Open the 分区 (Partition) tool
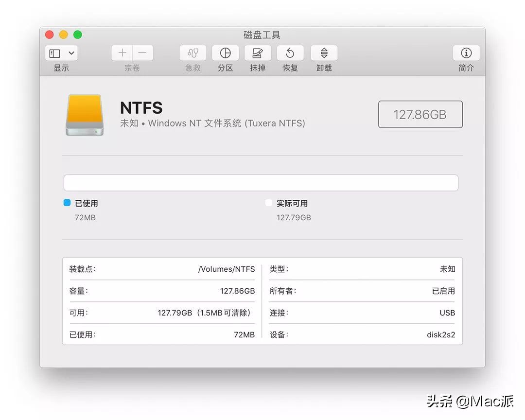 pyautogui.click(x=225, y=53)
